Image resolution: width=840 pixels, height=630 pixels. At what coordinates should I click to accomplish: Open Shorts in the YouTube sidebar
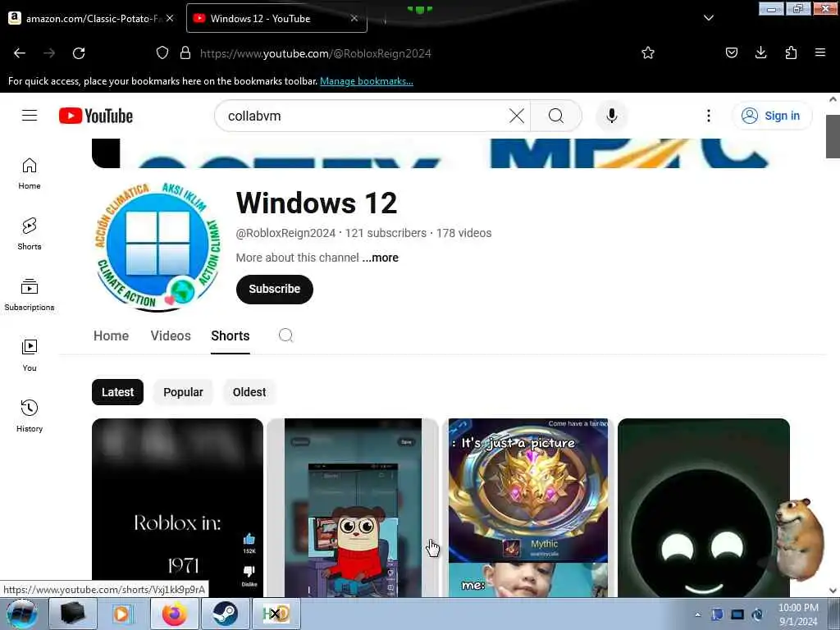point(30,234)
